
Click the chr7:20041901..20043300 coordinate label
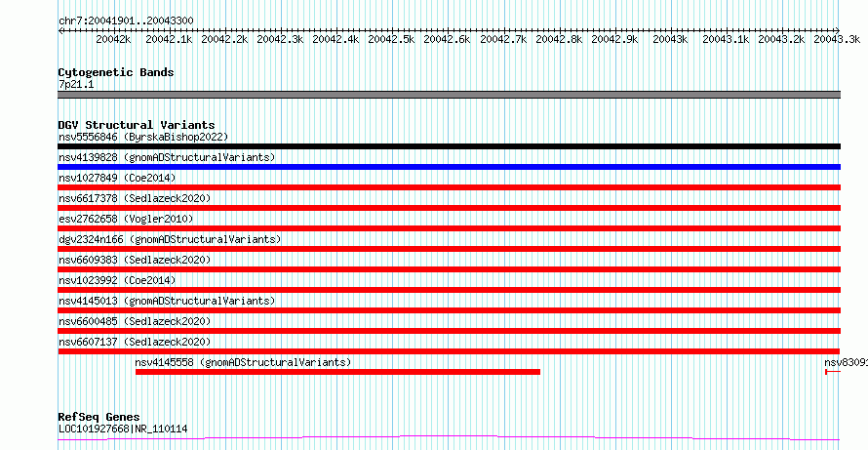coord(126,20)
